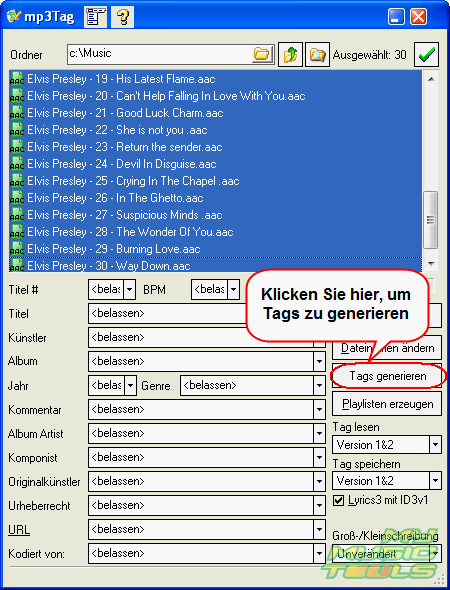Open the options icon in title bar
Screen dimensions: 450x590
[x=95, y=17]
